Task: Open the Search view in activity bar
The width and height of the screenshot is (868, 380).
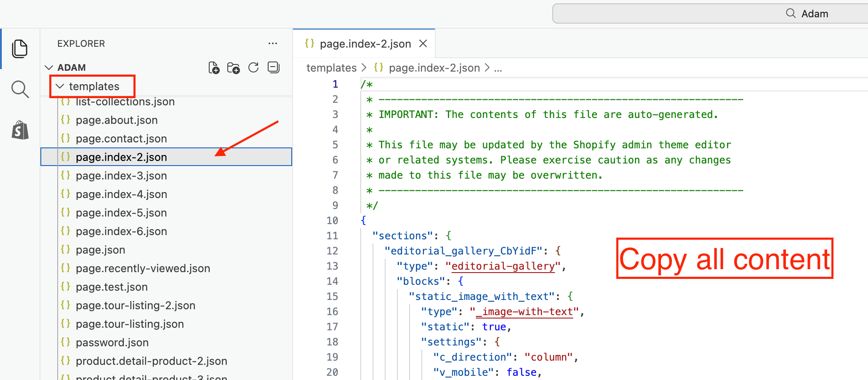Action: tap(20, 89)
